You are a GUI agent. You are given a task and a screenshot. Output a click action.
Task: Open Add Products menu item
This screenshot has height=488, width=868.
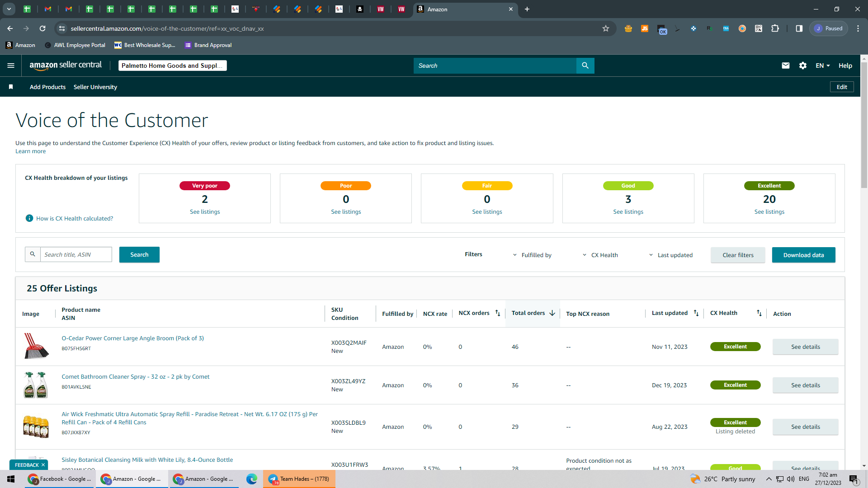pyautogui.click(x=47, y=87)
